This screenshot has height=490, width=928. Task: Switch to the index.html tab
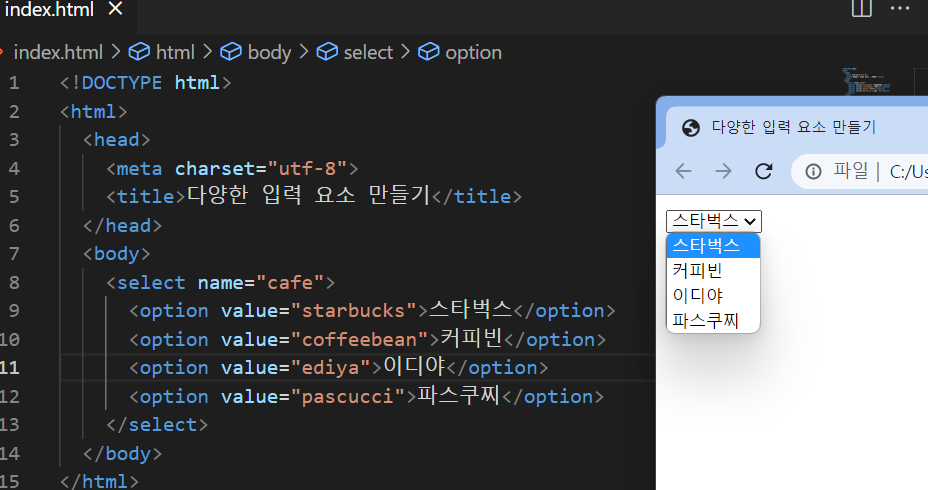coord(49,9)
